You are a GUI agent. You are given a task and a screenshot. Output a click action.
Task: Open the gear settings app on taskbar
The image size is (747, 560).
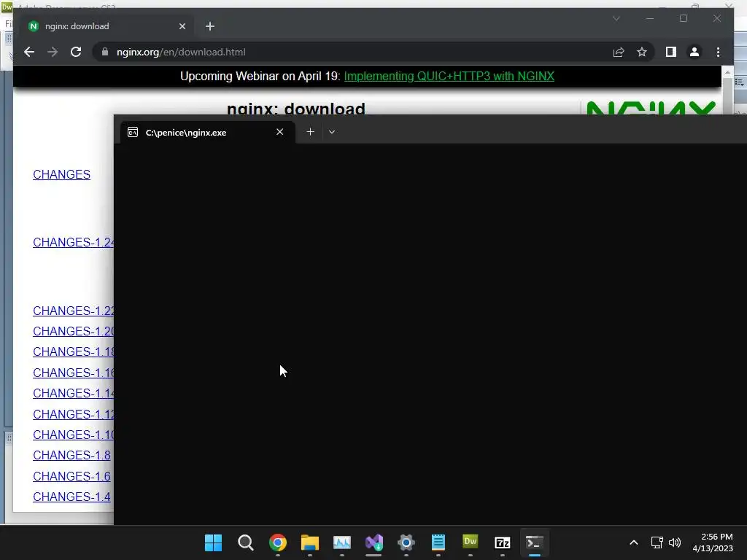tap(406, 542)
